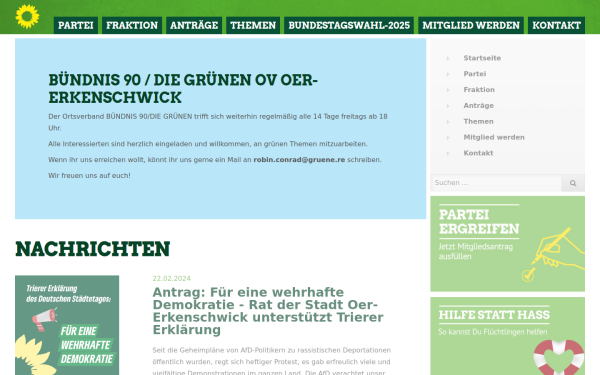The height and width of the screenshot is (375, 600).
Task: Open the wehrhafte Demokratie article headline
Action: coord(268,311)
